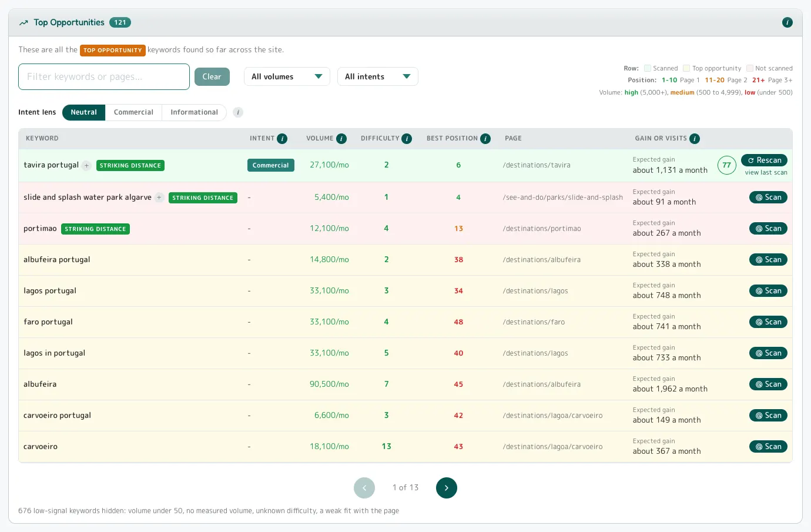The height and width of the screenshot is (532, 811).
Task: Focus the Filter keywords or pages field
Action: 104,77
